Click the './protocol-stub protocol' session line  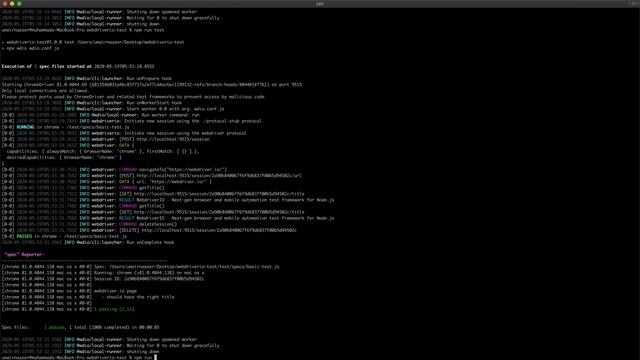tap(131, 121)
